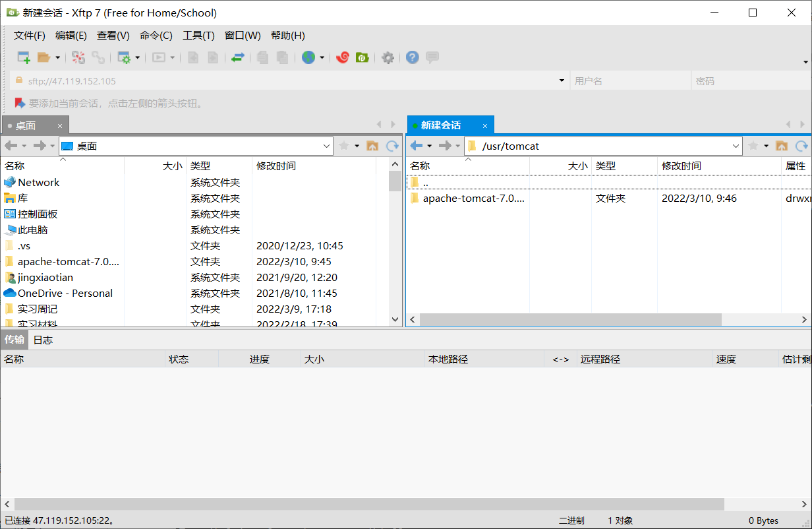Click back arrow in local pane

11,146
